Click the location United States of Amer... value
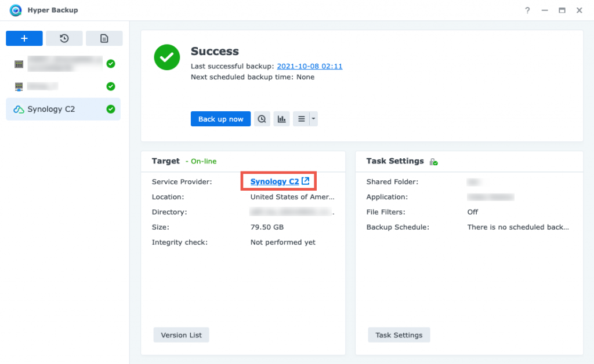The width and height of the screenshot is (594, 364). click(292, 196)
